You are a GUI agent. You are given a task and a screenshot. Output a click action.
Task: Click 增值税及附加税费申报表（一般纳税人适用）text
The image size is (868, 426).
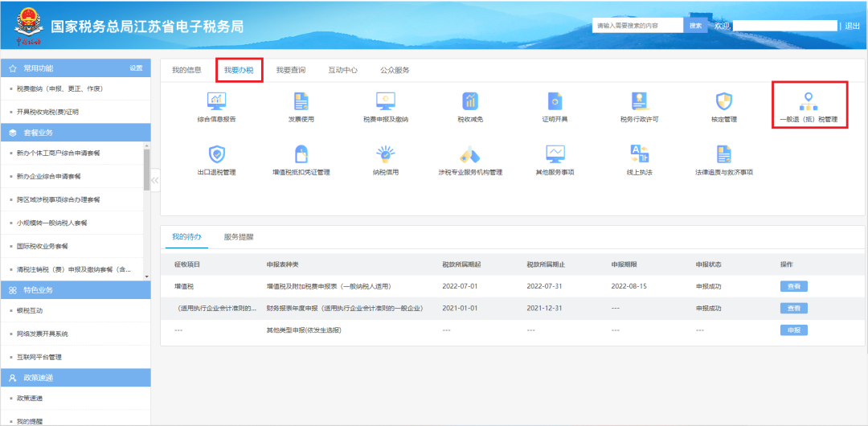329,286
